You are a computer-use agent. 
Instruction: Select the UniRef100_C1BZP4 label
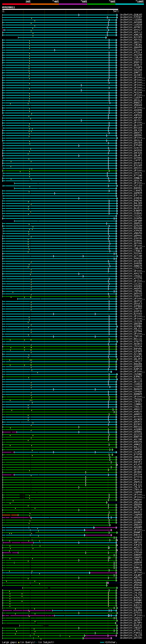[131, 98]
